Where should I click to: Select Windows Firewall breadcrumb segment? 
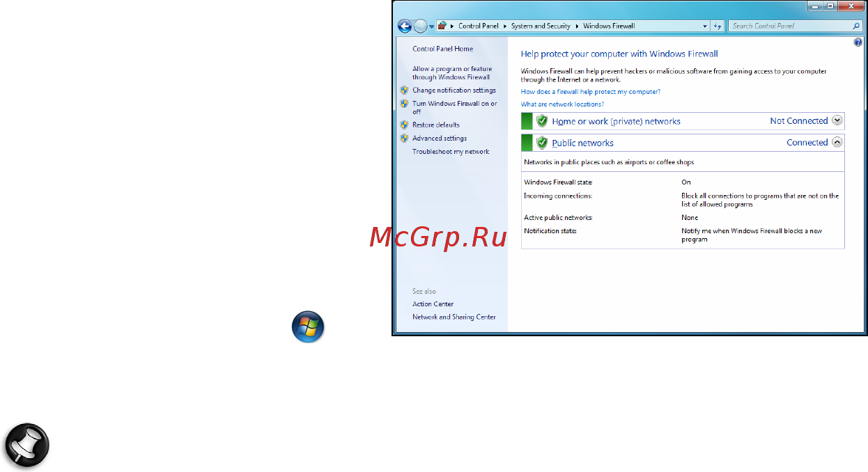609,26
